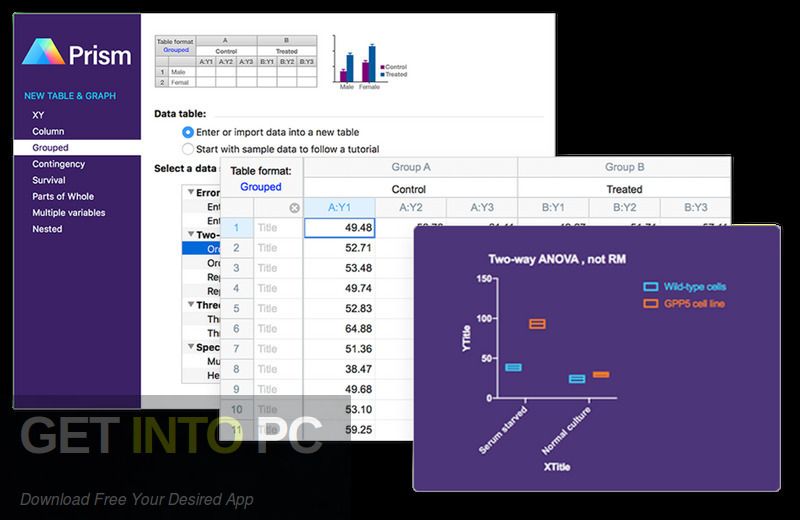Select the A:Y3 subcolumn header
This screenshot has height=520, width=800.
482,208
